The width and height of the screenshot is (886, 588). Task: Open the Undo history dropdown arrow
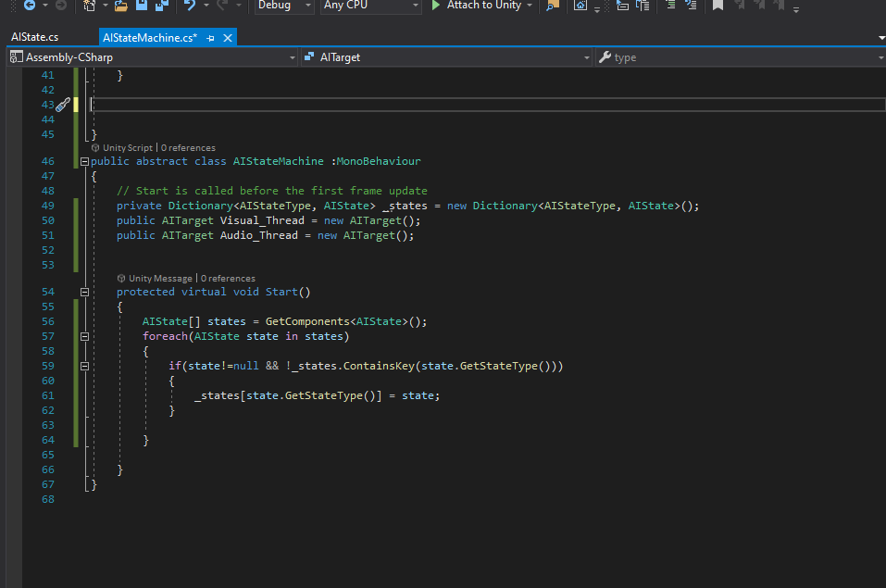[x=206, y=5]
